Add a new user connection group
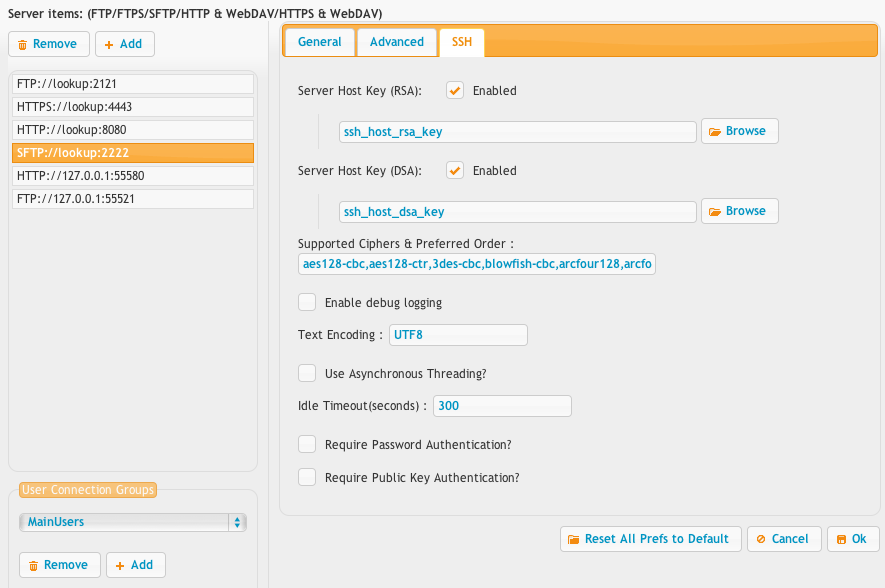This screenshot has height=588, width=885. click(135, 565)
